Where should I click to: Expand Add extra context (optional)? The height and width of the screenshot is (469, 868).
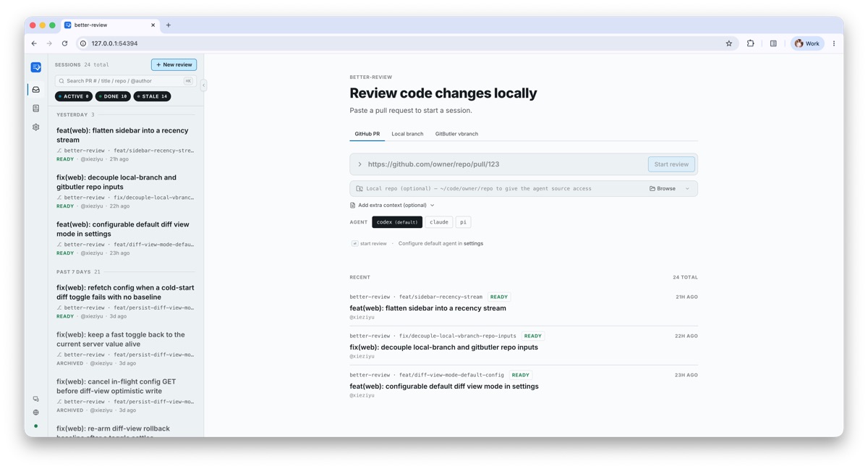[x=393, y=206]
